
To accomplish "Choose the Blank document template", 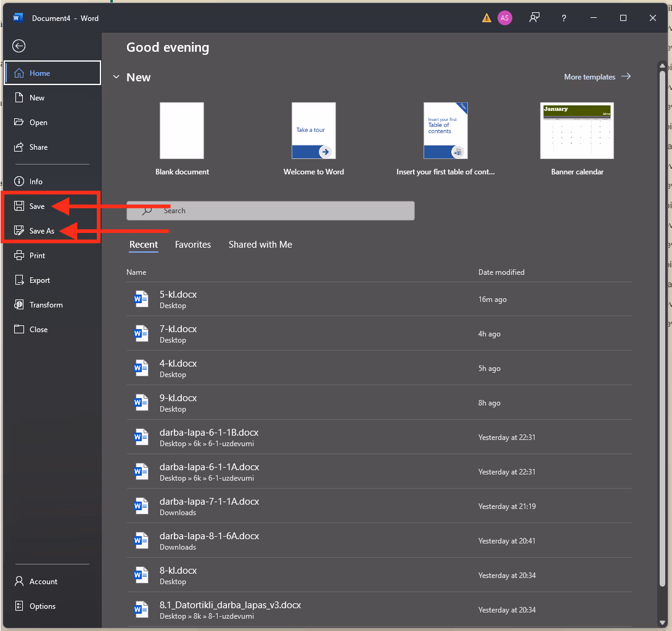I will (x=182, y=131).
